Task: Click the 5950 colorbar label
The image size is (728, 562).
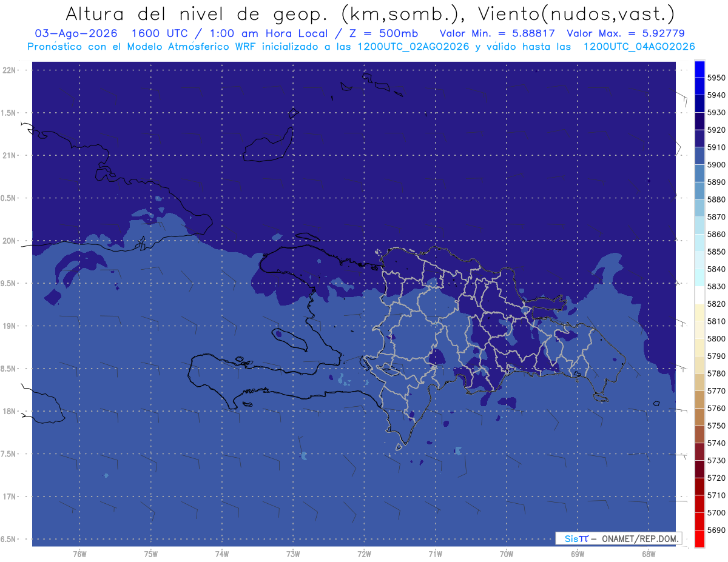Action: click(716, 78)
